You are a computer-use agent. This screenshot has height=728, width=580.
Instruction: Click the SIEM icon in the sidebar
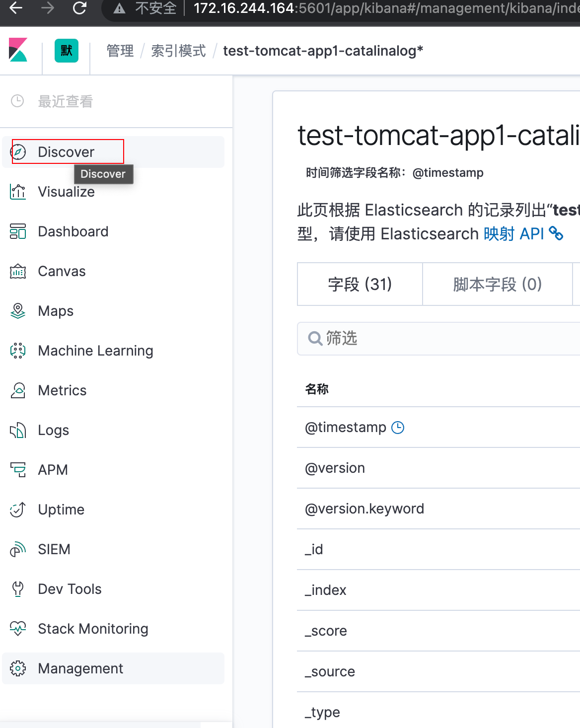point(18,549)
